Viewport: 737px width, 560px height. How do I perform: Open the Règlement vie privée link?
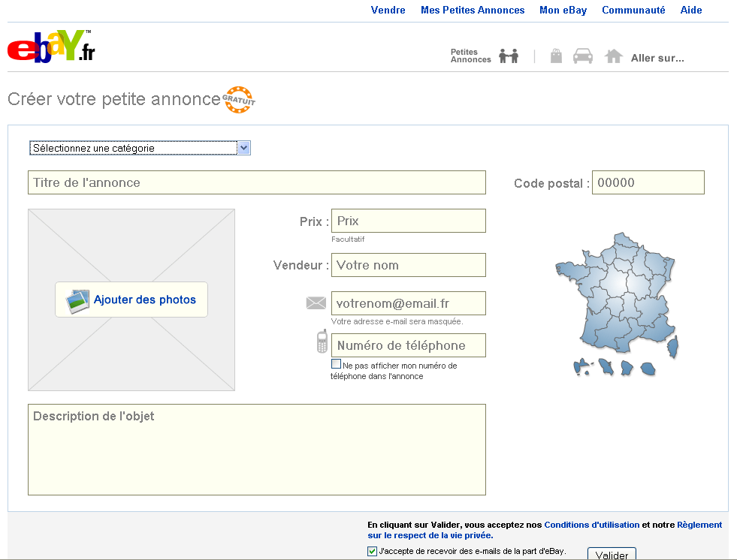545,530
